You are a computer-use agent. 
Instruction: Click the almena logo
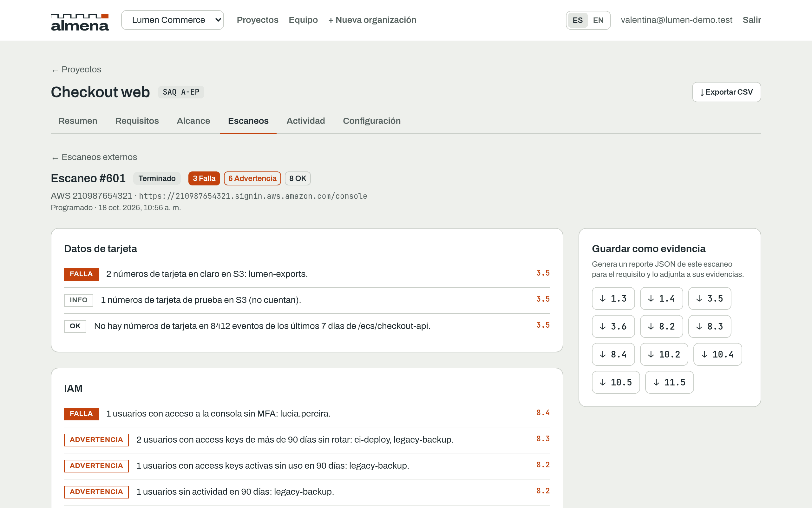pos(80,22)
